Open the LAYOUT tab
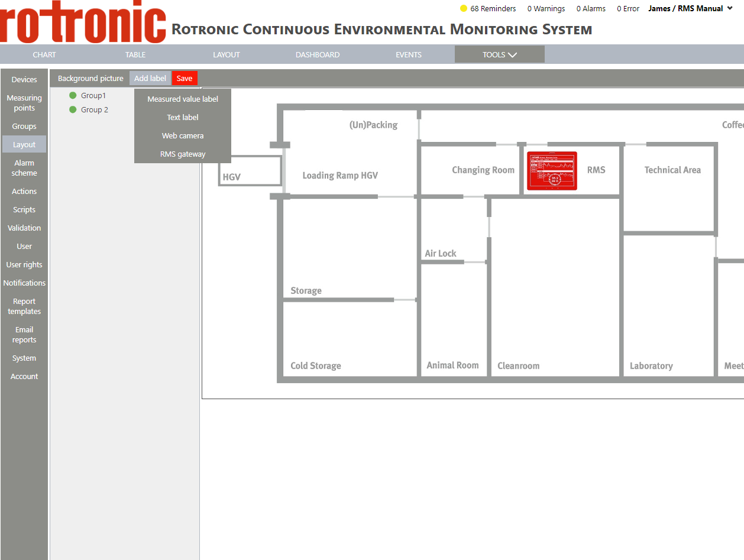The image size is (744, 560). [227, 54]
